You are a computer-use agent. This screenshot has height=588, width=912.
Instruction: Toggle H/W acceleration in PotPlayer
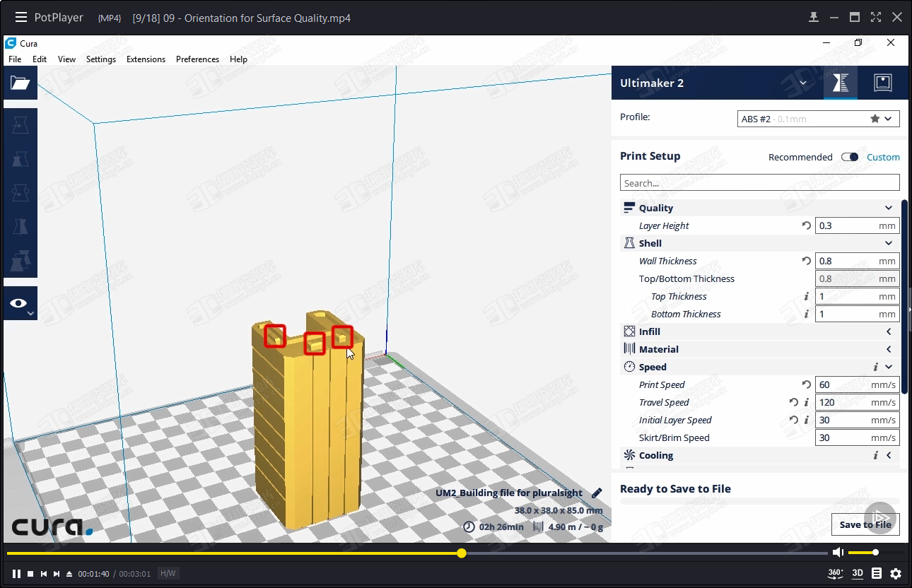click(x=168, y=573)
